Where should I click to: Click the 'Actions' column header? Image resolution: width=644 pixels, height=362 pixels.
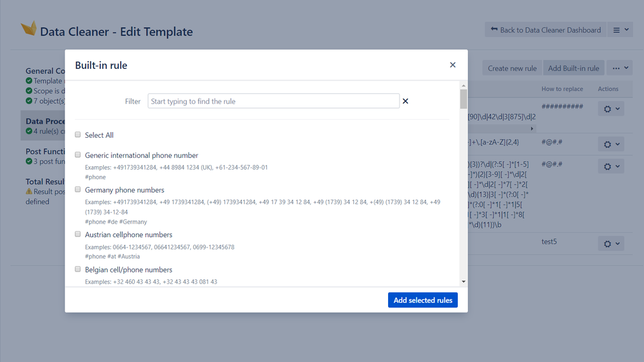coord(608,89)
